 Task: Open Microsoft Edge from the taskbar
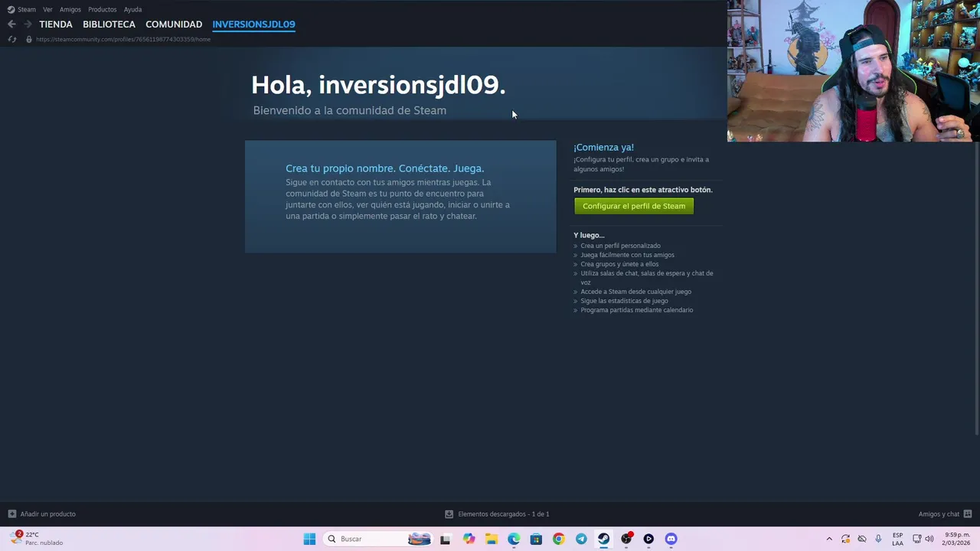coord(514,539)
